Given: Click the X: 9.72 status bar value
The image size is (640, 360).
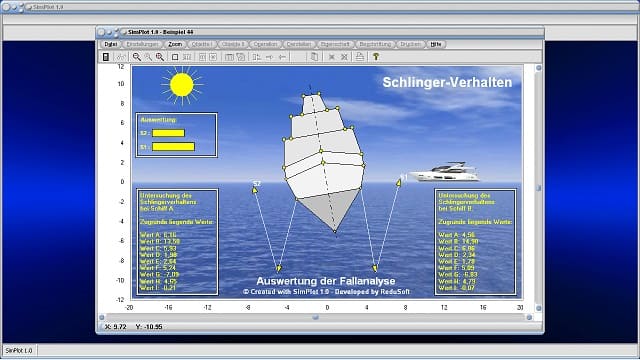Looking at the screenshot, I should [116, 327].
